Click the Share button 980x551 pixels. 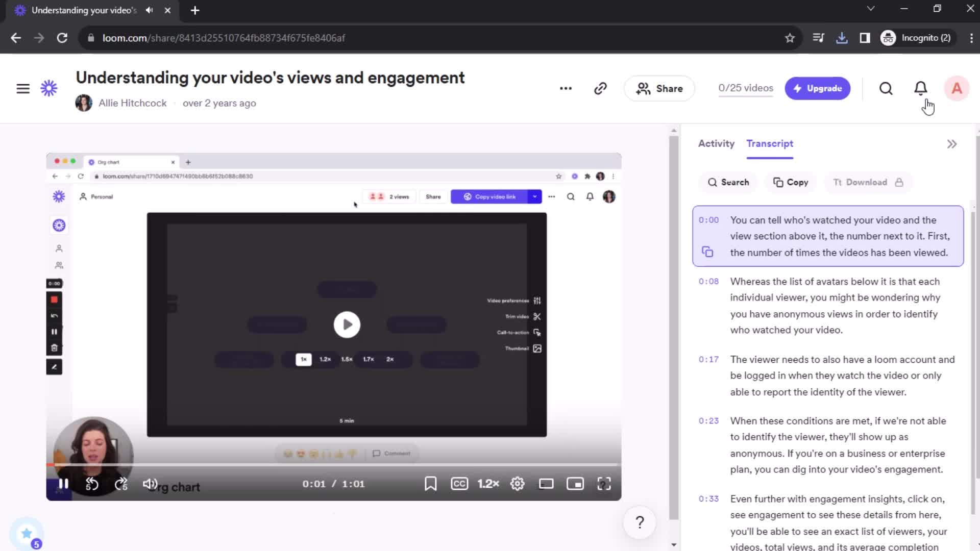pyautogui.click(x=660, y=88)
